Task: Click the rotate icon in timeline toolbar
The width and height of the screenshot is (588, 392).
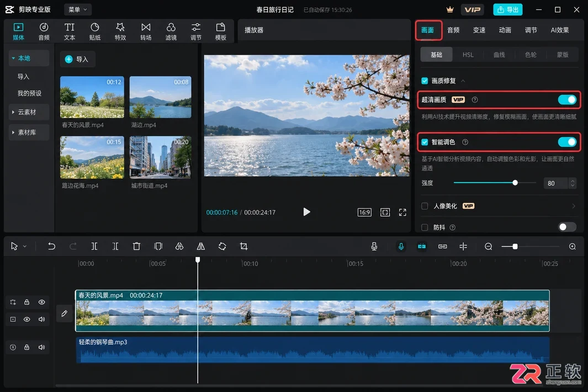Action: (x=222, y=246)
